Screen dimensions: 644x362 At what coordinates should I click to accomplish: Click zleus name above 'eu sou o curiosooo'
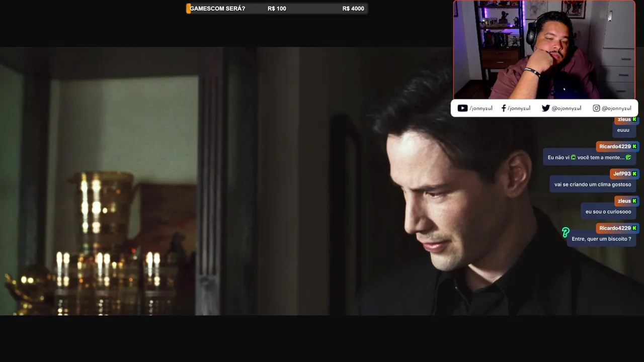pos(624,201)
